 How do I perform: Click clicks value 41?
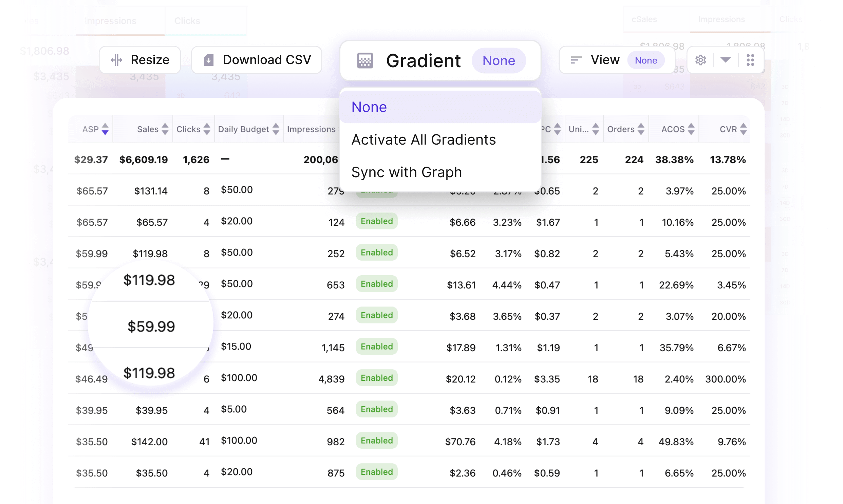pyautogui.click(x=204, y=442)
